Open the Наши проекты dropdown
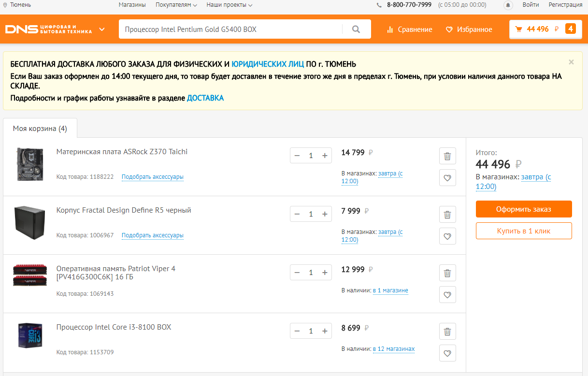This screenshot has width=588, height=376. pos(229,5)
